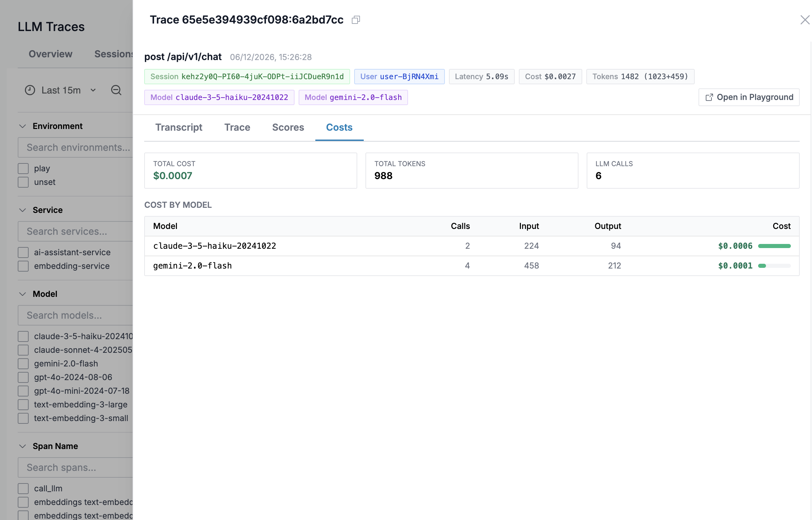Check the play environment checkbox
Image resolution: width=812 pixels, height=520 pixels.
coord(23,168)
